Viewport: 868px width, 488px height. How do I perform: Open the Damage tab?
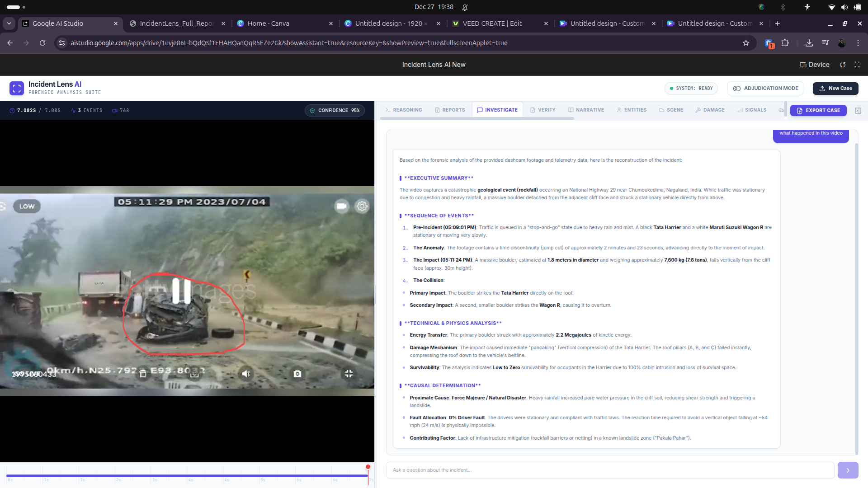pos(710,110)
